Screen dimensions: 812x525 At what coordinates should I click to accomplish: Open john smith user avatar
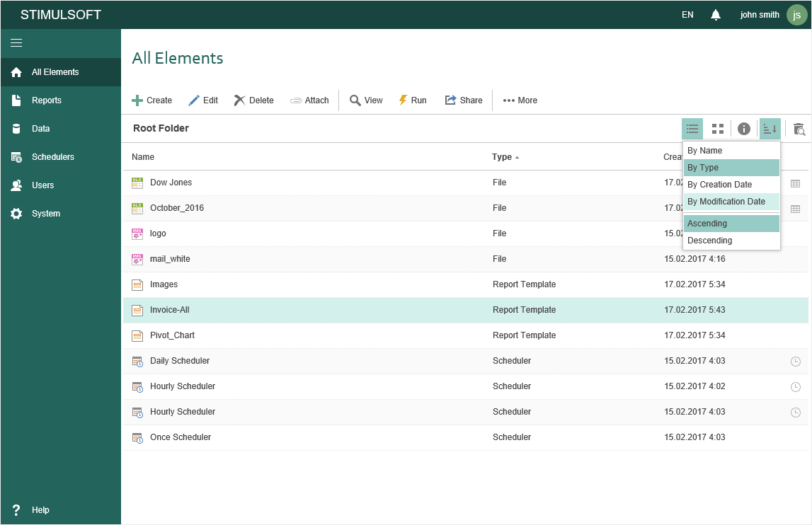796,15
